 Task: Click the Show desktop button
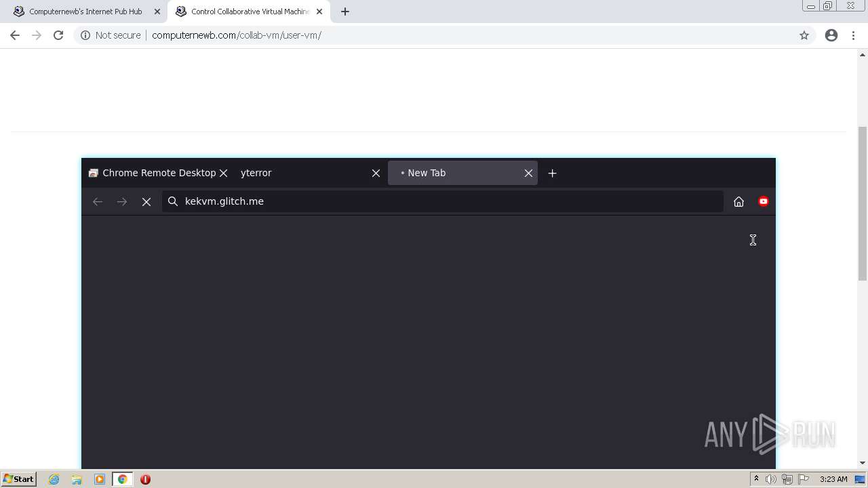860,479
